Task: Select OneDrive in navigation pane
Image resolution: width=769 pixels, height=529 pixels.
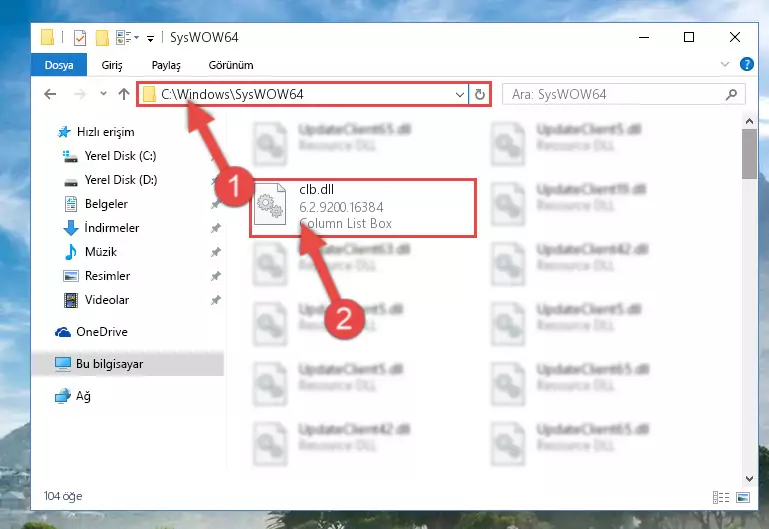Action: [x=102, y=332]
